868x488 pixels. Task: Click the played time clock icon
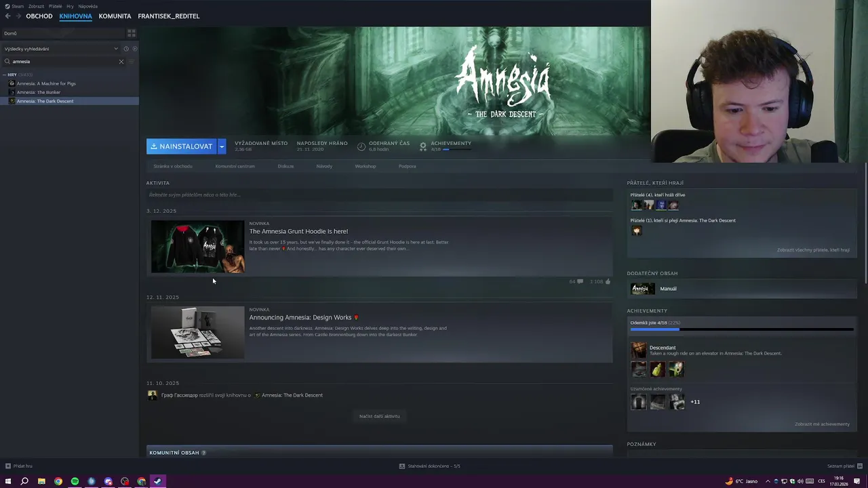point(361,146)
